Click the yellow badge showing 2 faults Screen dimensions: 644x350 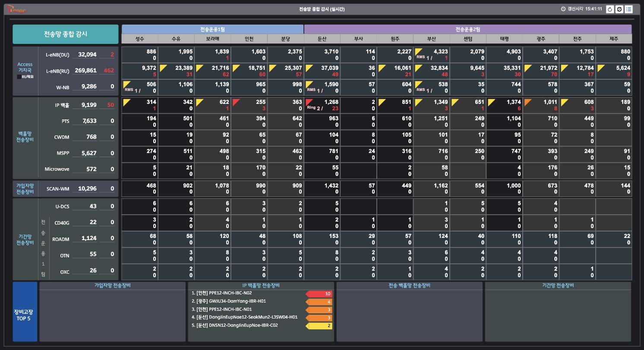[319, 326]
